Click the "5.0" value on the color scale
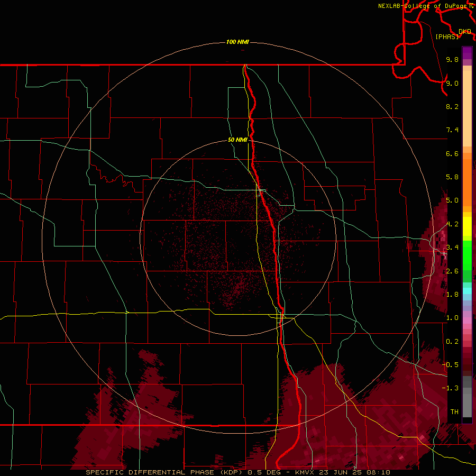Image resolution: width=476 pixels, height=476 pixels. (x=452, y=200)
